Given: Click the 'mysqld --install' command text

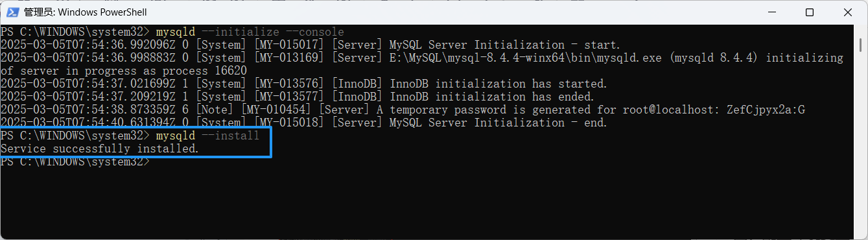Looking at the screenshot, I should (x=208, y=136).
